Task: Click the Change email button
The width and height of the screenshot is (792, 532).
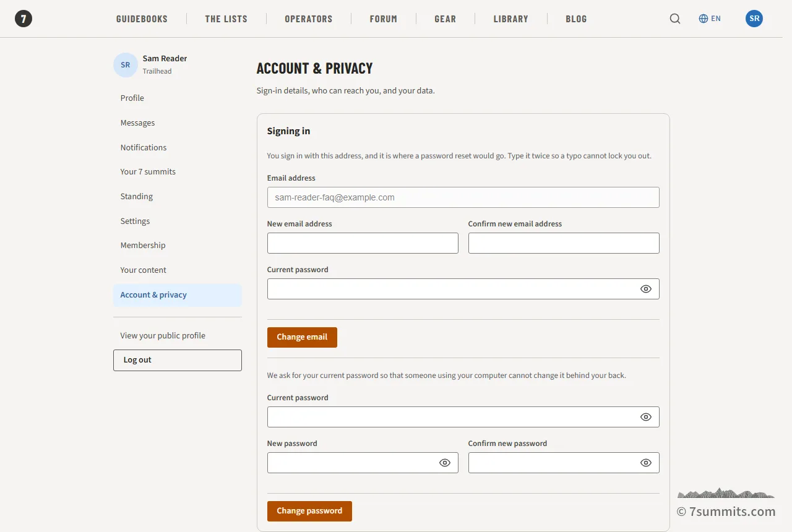Action: 302,337
